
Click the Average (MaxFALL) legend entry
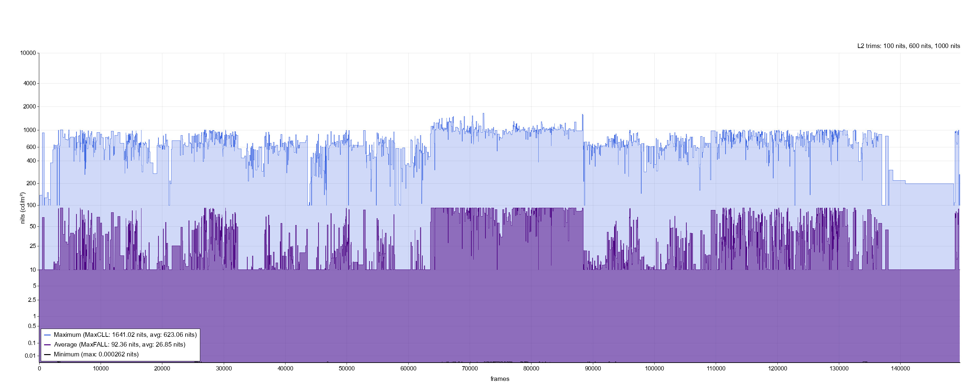point(120,345)
